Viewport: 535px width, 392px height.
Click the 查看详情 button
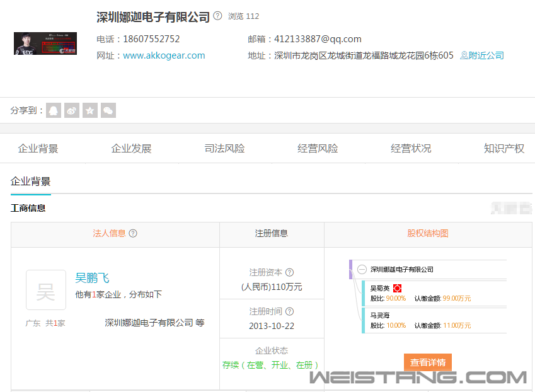[x=428, y=362]
